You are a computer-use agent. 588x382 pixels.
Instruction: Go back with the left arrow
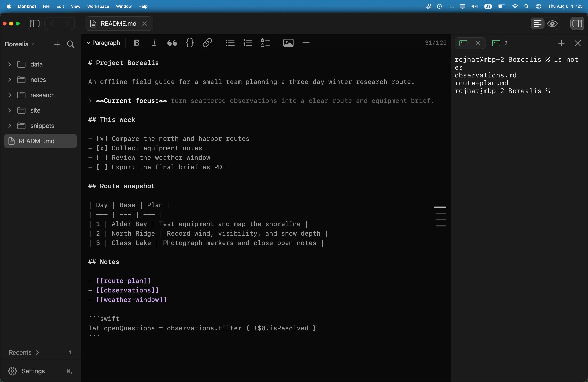tap(52, 24)
